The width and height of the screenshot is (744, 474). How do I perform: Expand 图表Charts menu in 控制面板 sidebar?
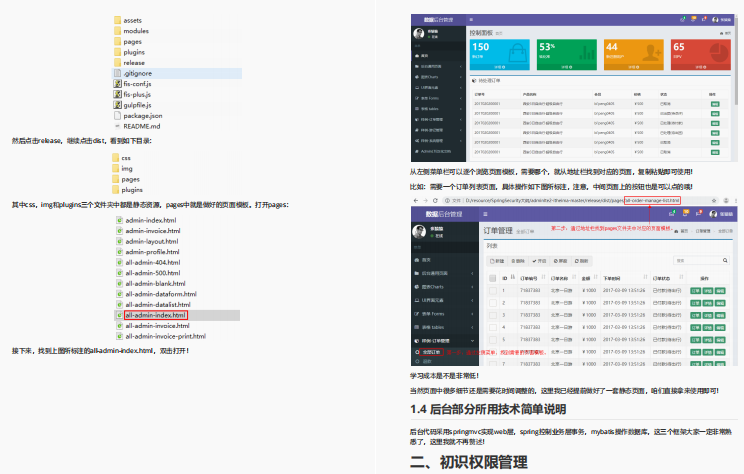click(438, 77)
